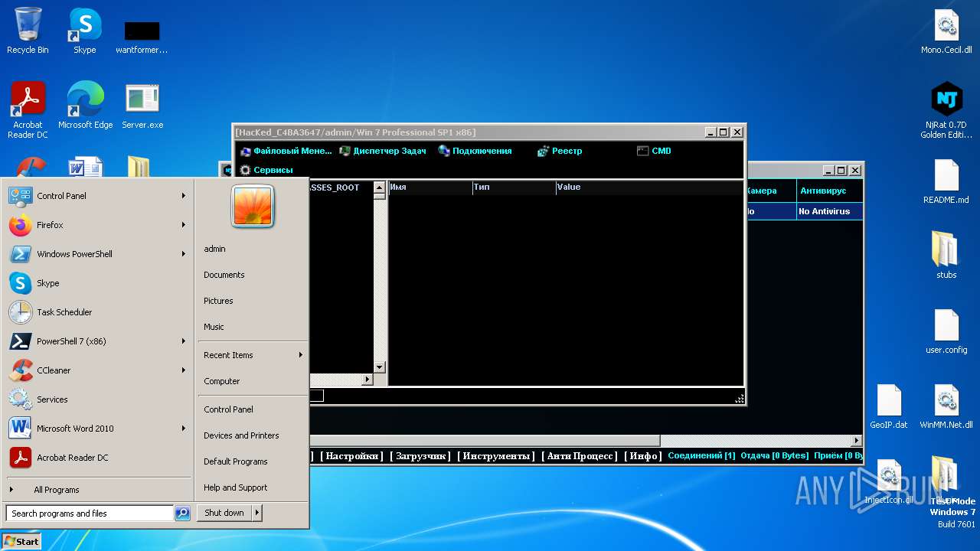Open Services from Start menu

[98, 399]
